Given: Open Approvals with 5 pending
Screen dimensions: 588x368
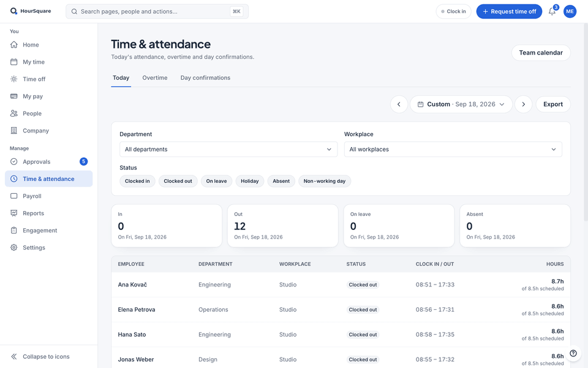Looking at the screenshot, I should [x=49, y=162].
